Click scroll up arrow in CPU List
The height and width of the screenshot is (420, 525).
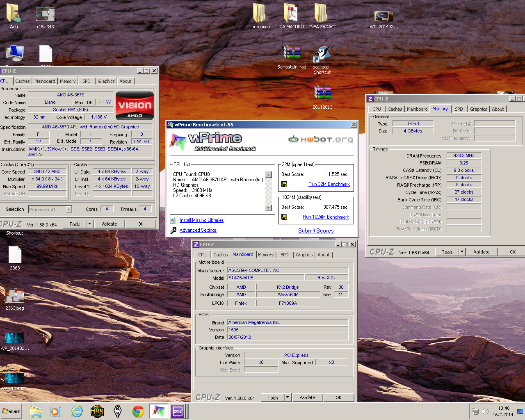pyautogui.click(x=269, y=175)
